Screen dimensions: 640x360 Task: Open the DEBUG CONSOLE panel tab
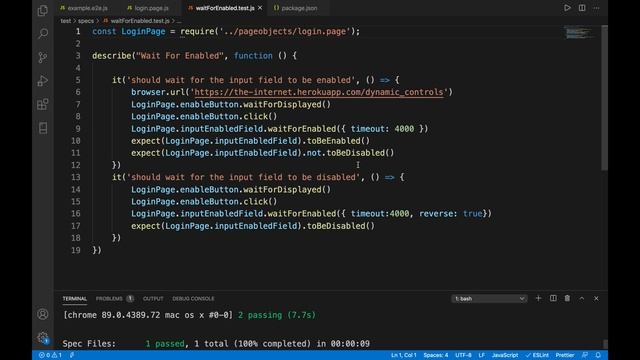(x=193, y=299)
